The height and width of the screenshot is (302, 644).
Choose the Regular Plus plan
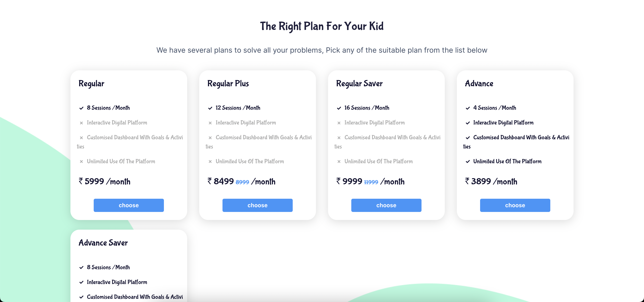click(x=258, y=205)
